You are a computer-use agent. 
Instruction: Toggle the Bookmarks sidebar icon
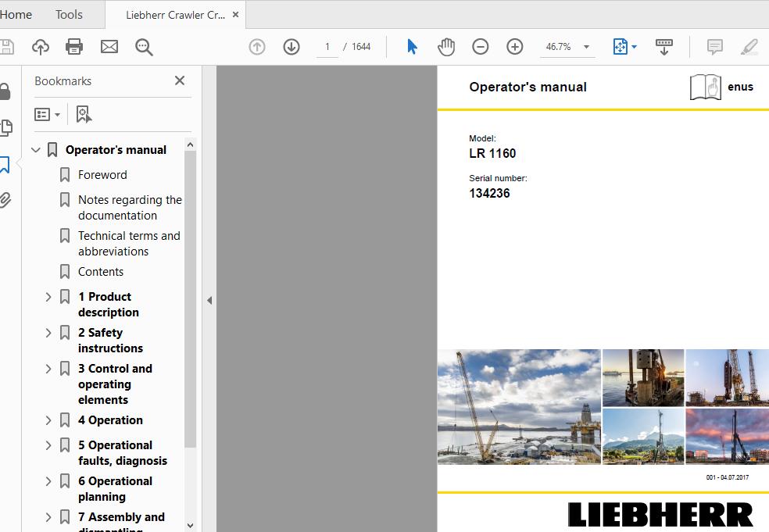pyautogui.click(x=5, y=165)
